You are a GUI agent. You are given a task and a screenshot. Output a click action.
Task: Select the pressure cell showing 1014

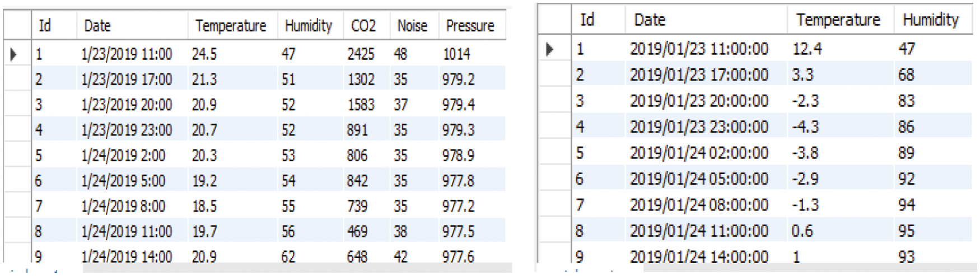(x=456, y=54)
